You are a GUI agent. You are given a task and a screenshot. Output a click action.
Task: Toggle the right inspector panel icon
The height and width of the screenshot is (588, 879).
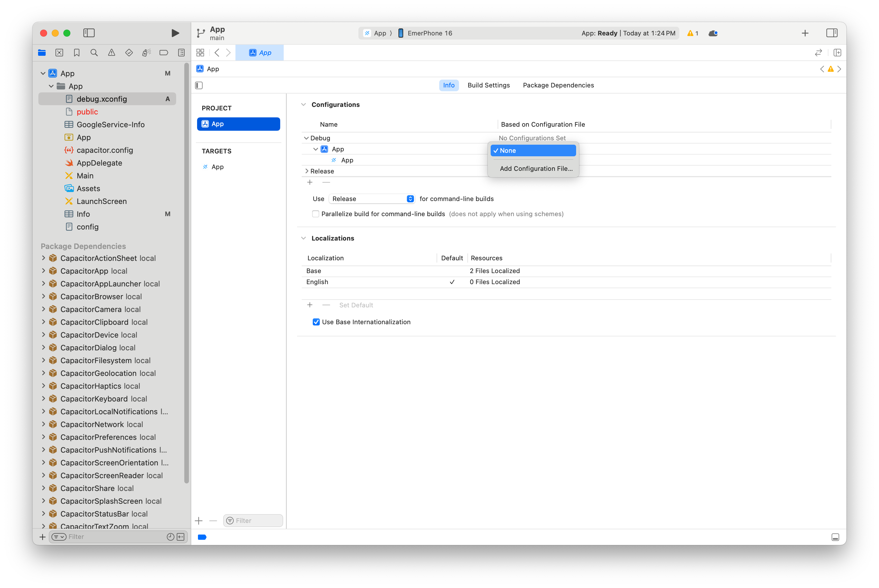pos(831,33)
